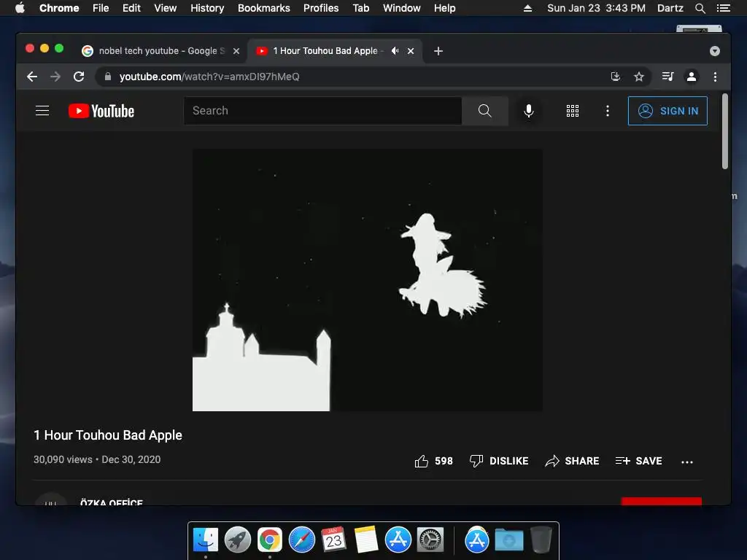The height and width of the screenshot is (560, 747).
Task: Open the Chrome app menu
Action: tap(59, 8)
